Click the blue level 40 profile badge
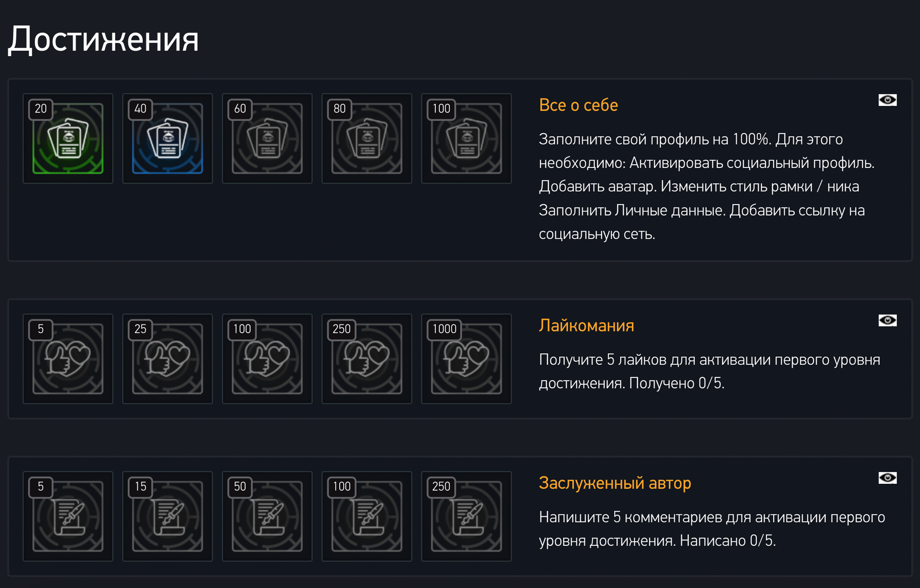 tap(168, 138)
